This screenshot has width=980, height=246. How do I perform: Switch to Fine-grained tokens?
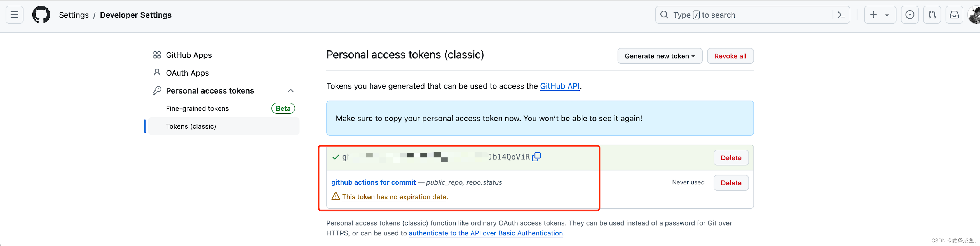point(197,108)
